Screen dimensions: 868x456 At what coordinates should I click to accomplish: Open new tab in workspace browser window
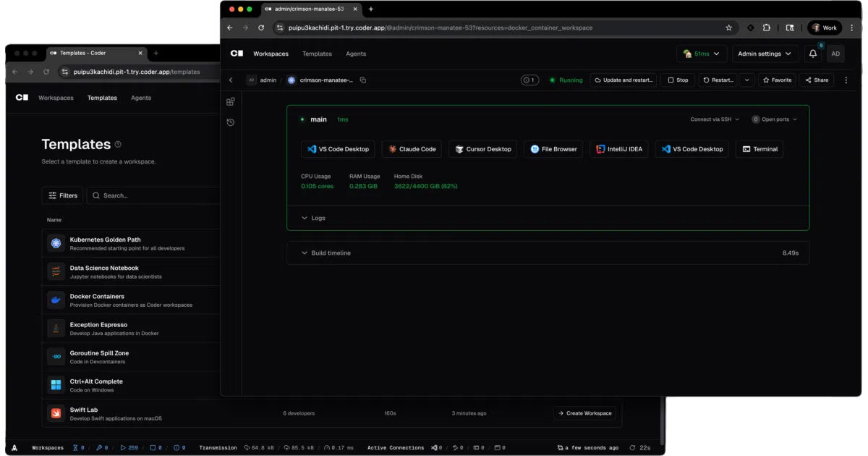pos(371,9)
